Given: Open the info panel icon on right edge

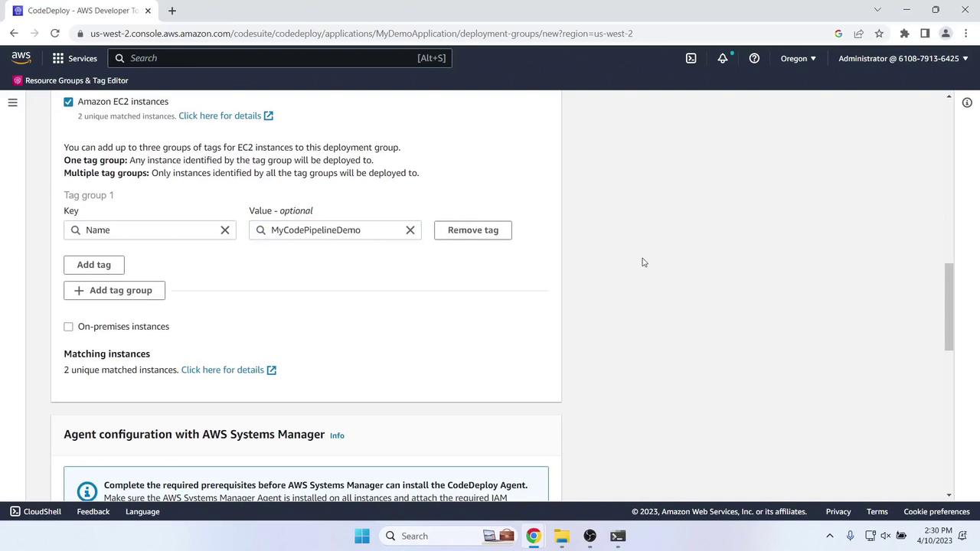Looking at the screenshot, I should point(967,103).
